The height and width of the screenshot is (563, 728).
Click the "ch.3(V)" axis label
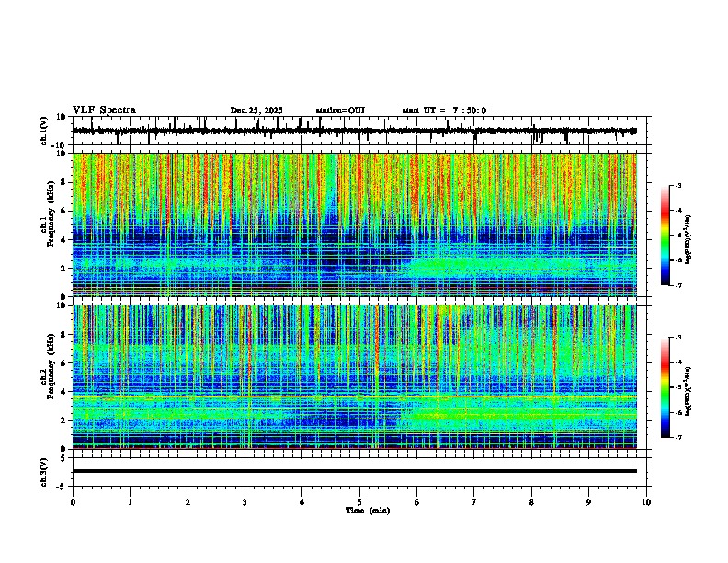pos(44,472)
